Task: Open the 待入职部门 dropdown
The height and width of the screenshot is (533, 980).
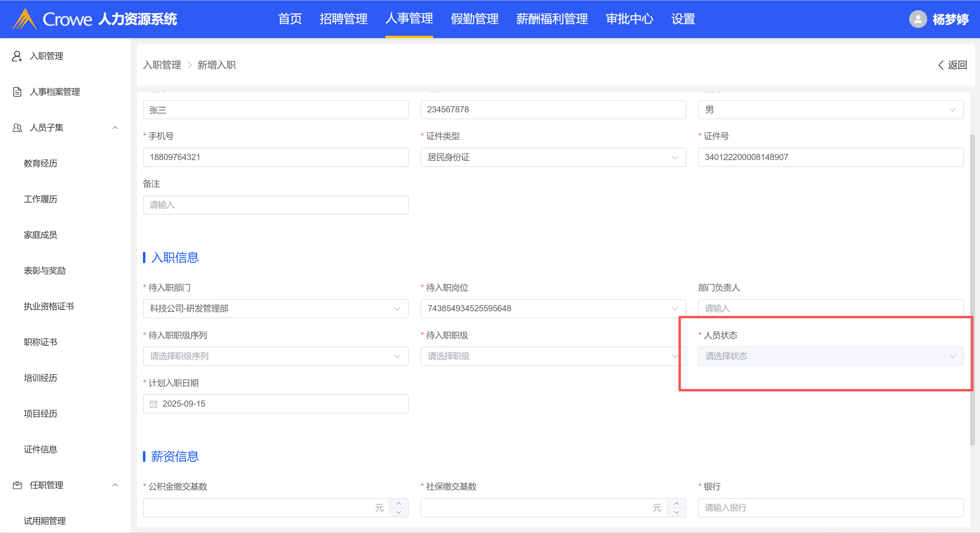Action: [275, 308]
